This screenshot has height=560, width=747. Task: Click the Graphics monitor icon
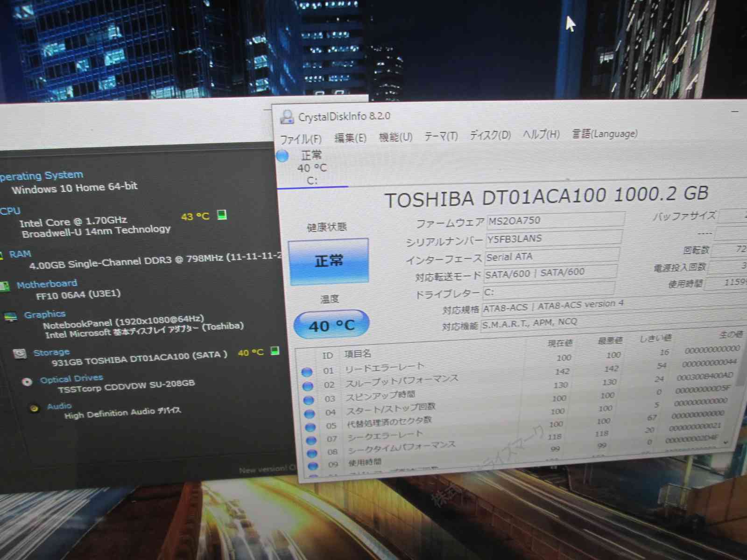tap(10, 317)
